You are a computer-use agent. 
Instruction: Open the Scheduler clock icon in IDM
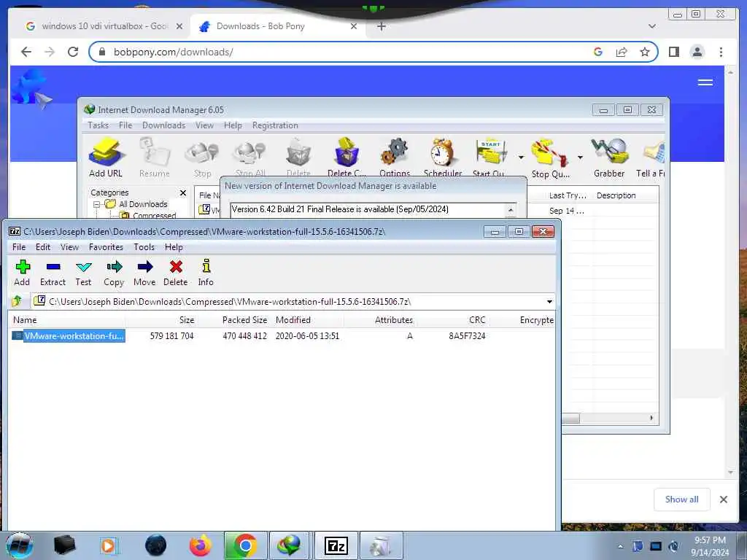tap(443, 157)
